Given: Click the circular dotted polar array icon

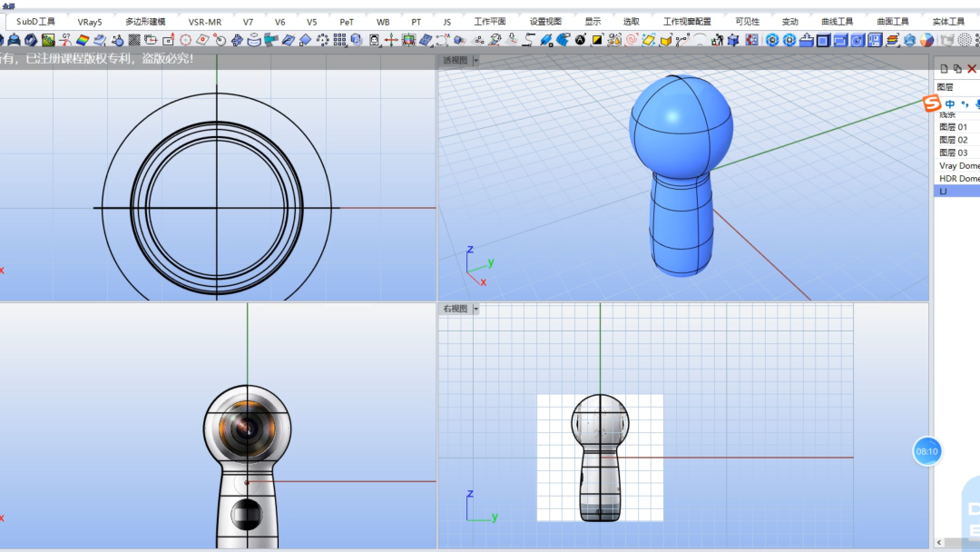Looking at the screenshot, I should click(322, 41).
